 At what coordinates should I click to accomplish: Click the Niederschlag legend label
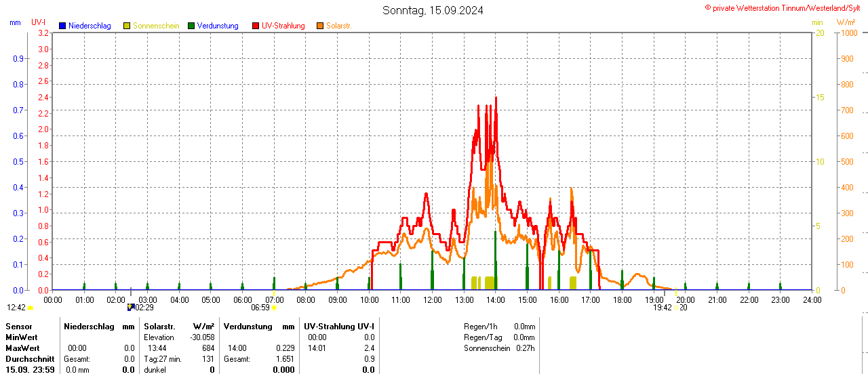pyautogui.click(x=90, y=26)
